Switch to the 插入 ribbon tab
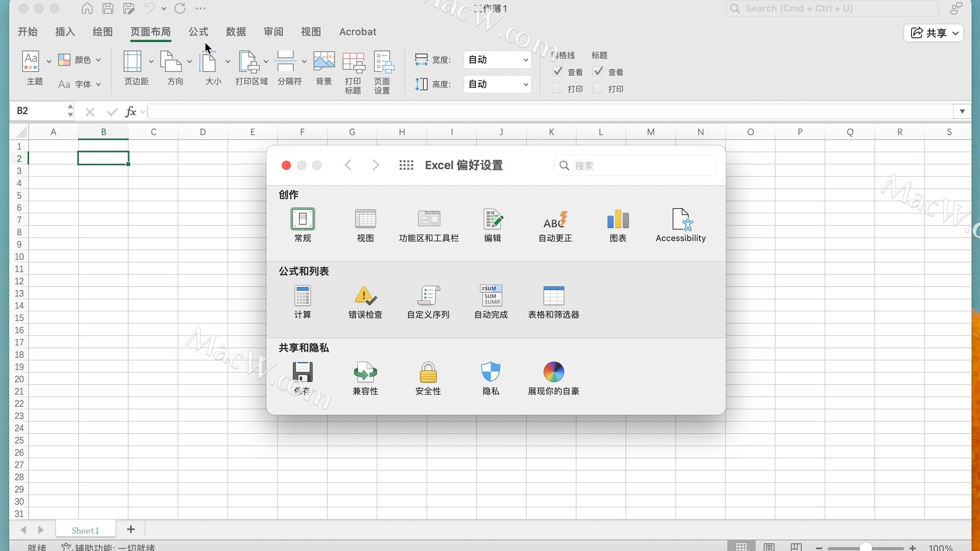The width and height of the screenshot is (980, 551). (65, 32)
